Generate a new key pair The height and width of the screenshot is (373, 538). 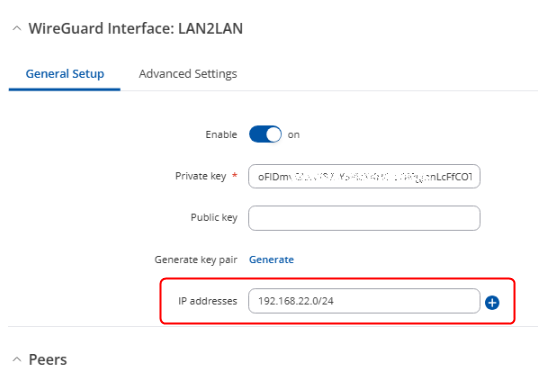click(x=271, y=259)
